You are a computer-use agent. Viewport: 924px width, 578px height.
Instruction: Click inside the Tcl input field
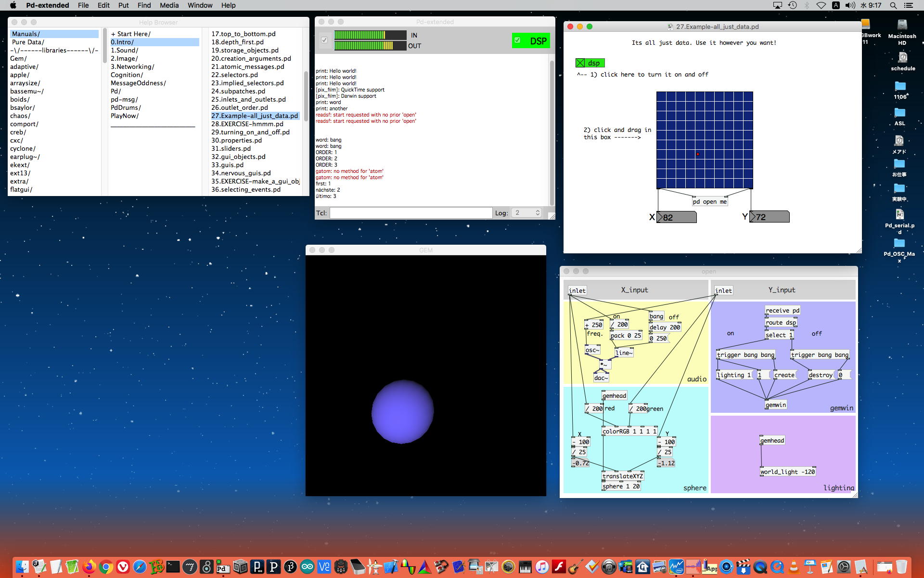[411, 213]
